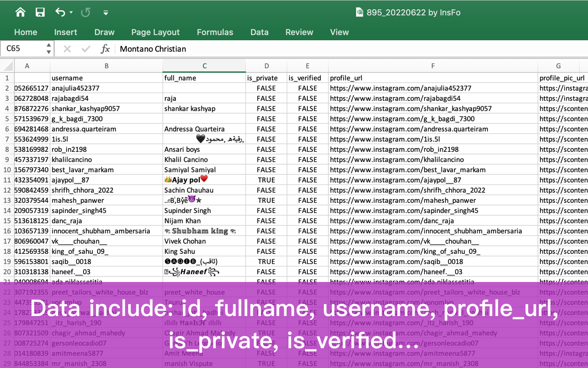Viewport: 588px width, 368px height.
Task: Cancel entry with the X icon
Action: (67, 49)
